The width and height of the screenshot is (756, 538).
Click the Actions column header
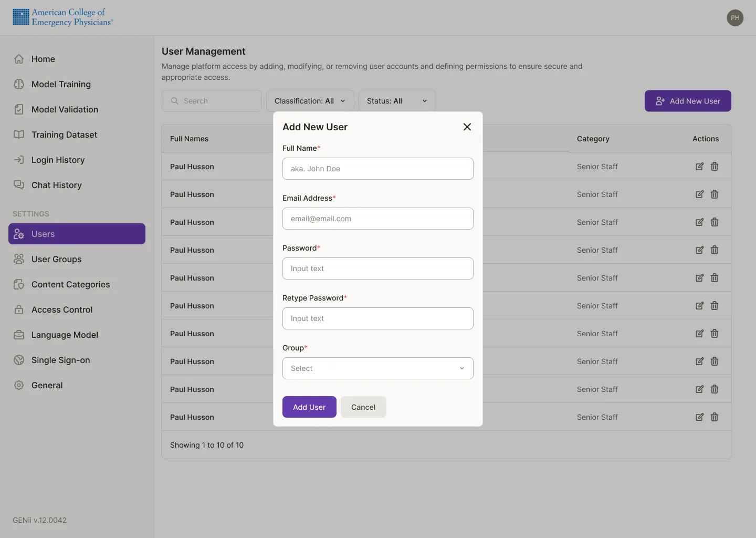pyautogui.click(x=706, y=139)
